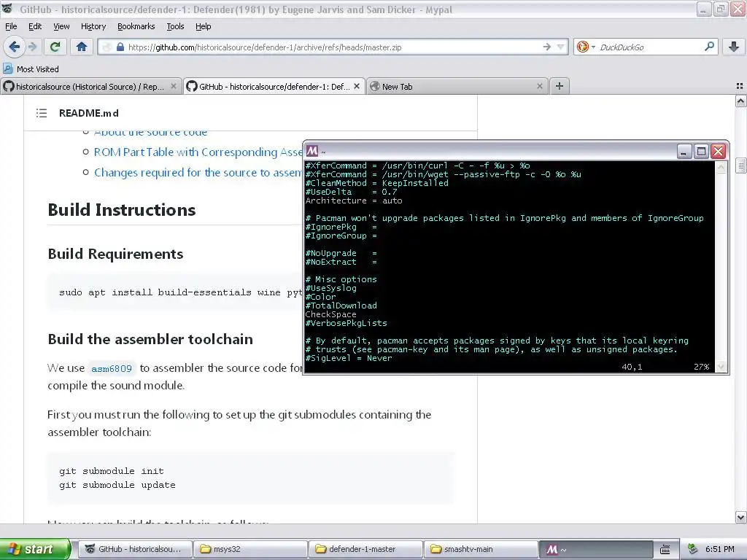Click the #SigLevel = Never line
The image size is (747, 560).
coord(349,358)
